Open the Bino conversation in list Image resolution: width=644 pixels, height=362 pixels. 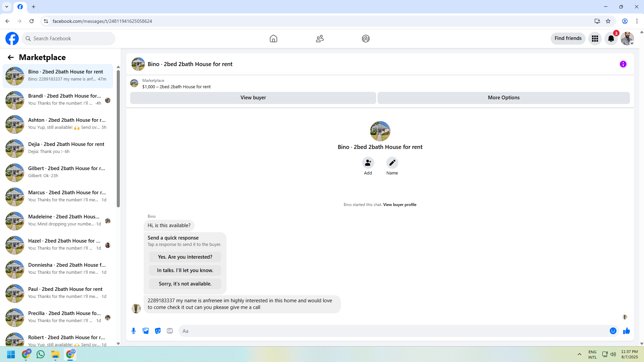pyautogui.click(x=58, y=76)
